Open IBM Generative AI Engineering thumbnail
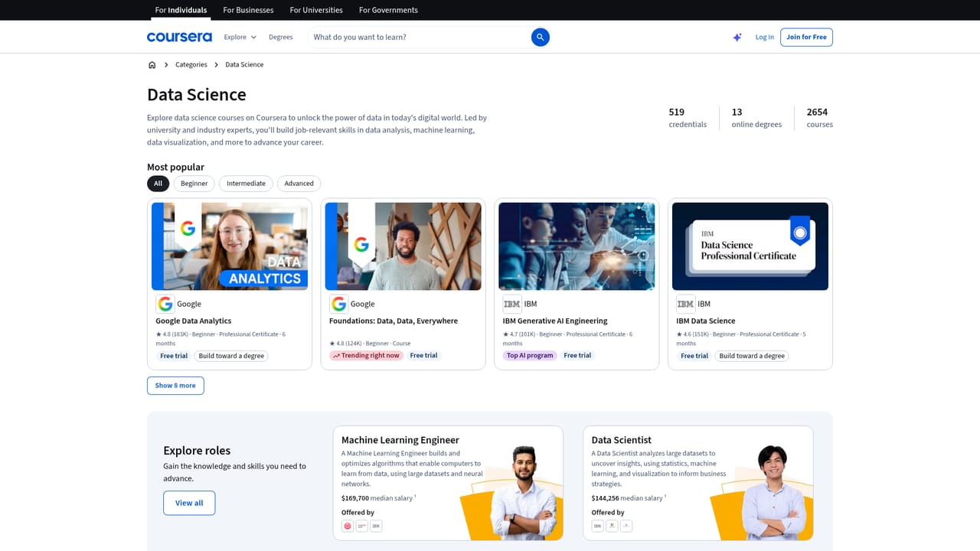Viewport: 980px width, 551px height. tap(577, 246)
